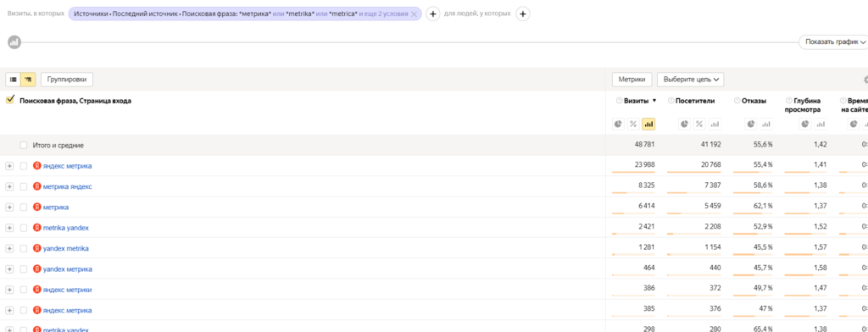The width and height of the screenshot is (868, 332).
Task: Open the Показать график dropdown
Action: (833, 42)
